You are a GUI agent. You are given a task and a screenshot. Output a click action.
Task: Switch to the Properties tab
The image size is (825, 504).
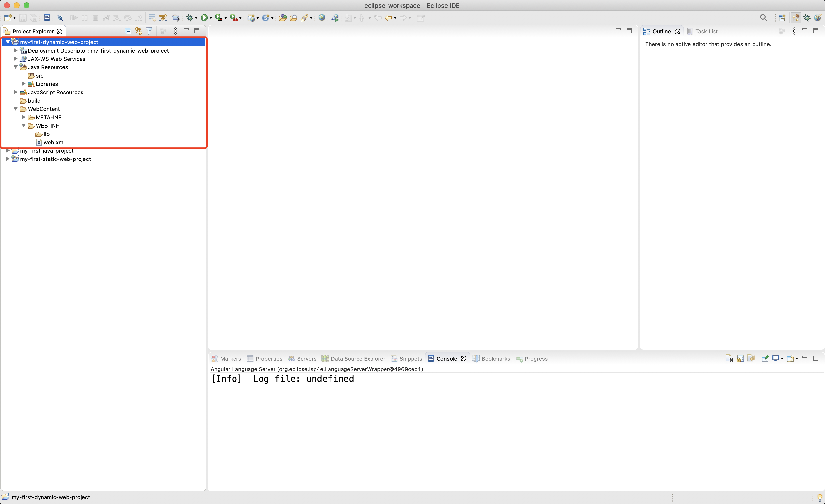[x=264, y=358]
